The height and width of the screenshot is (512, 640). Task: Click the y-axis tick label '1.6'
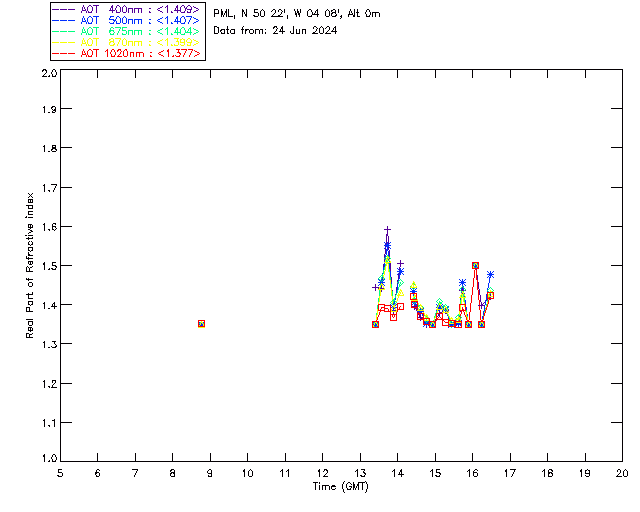click(x=49, y=227)
